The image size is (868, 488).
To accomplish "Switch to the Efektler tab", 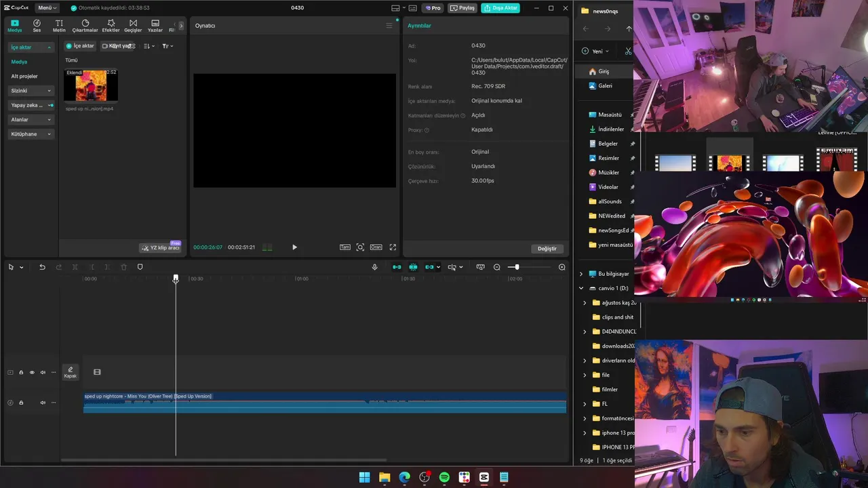I will pos(111,26).
